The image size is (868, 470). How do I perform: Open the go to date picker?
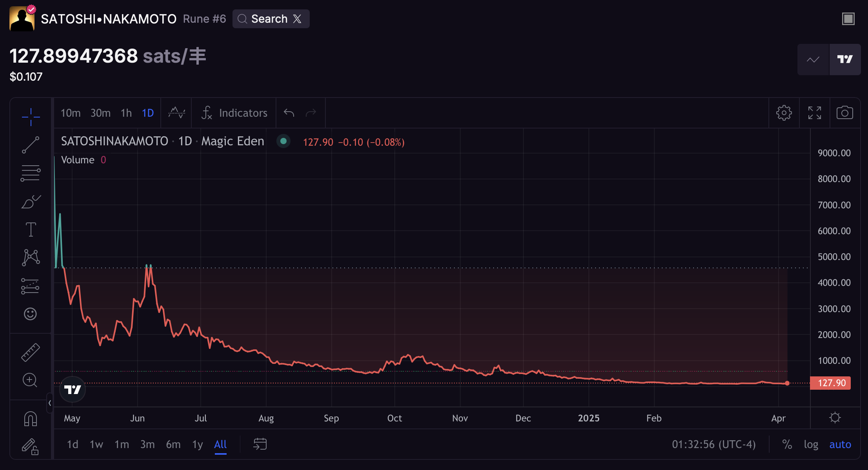(x=260, y=444)
